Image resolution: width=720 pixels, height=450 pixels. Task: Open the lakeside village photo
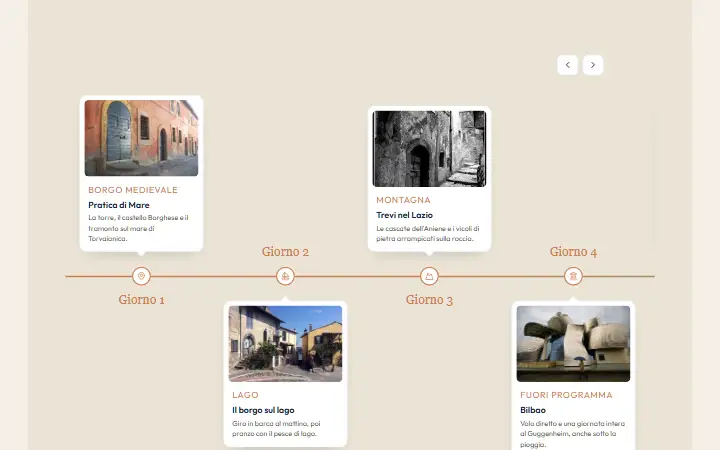285,343
